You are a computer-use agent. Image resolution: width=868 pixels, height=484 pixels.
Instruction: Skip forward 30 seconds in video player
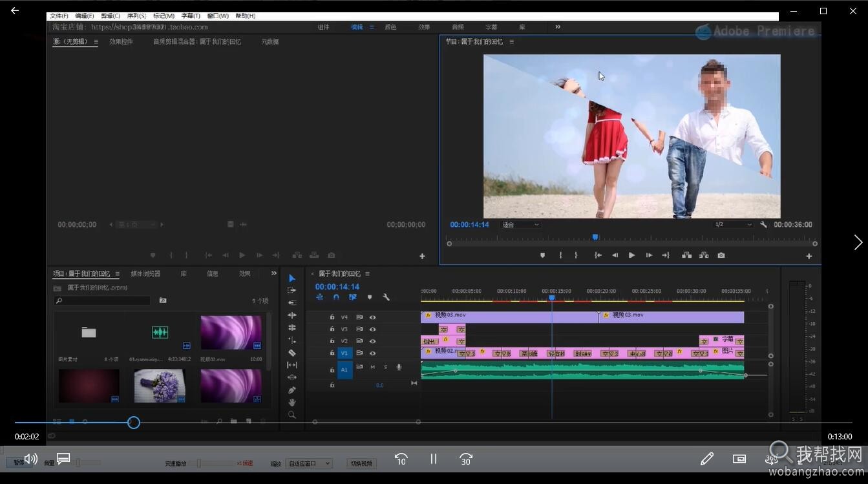466,459
